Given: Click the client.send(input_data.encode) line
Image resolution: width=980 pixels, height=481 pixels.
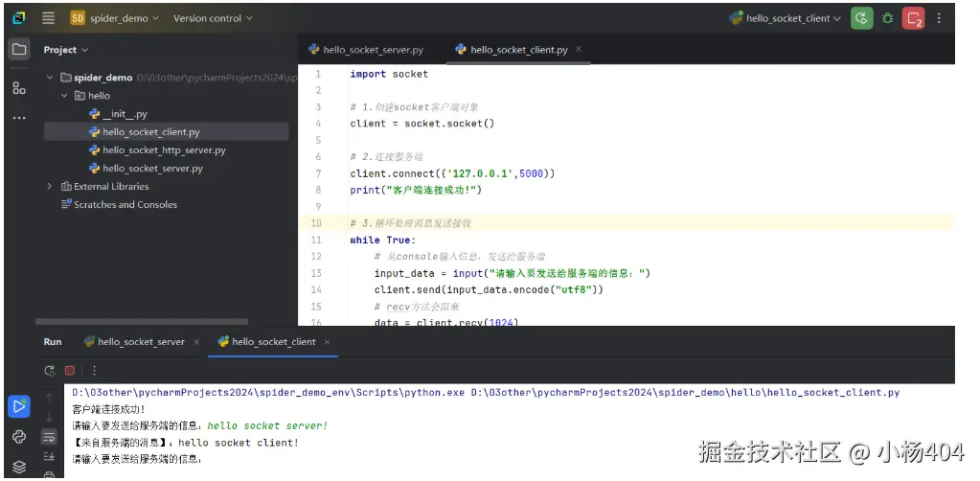Looking at the screenshot, I should click(x=489, y=289).
